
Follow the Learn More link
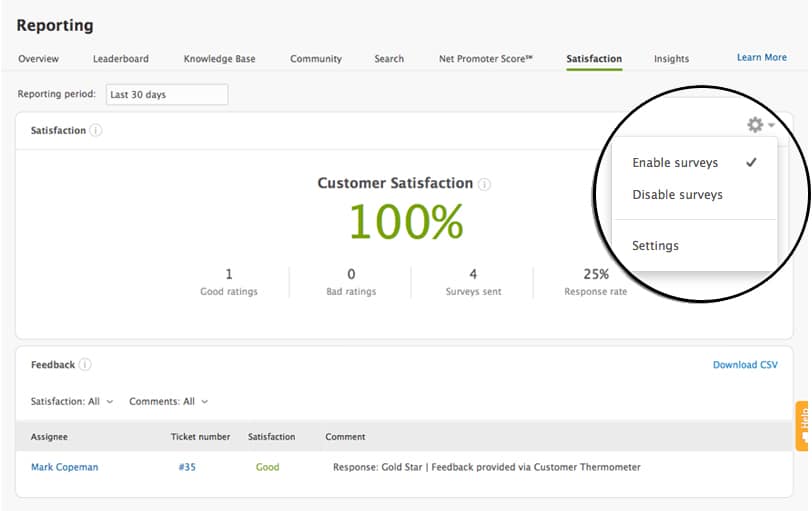coord(762,57)
